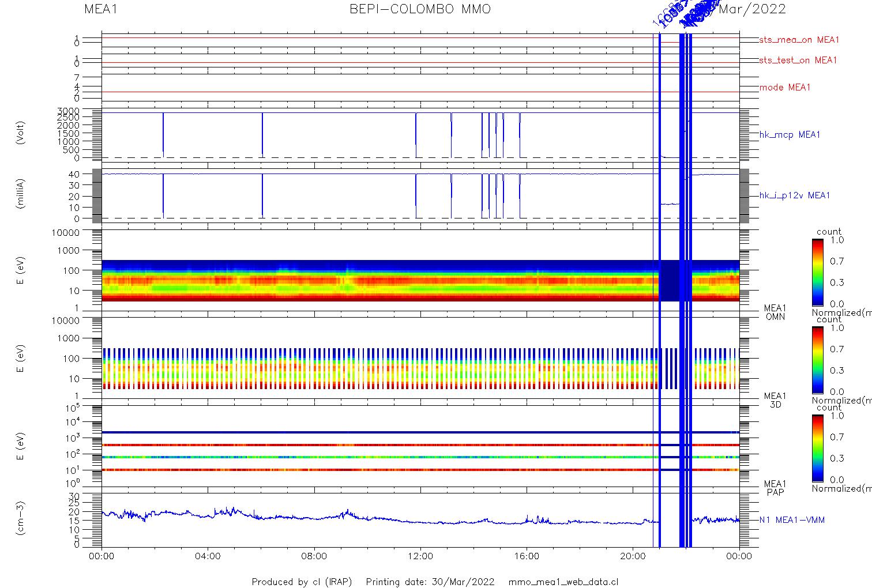Click the 20:00 time axis tick label
The height and width of the screenshot is (588, 872).
click(633, 556)
